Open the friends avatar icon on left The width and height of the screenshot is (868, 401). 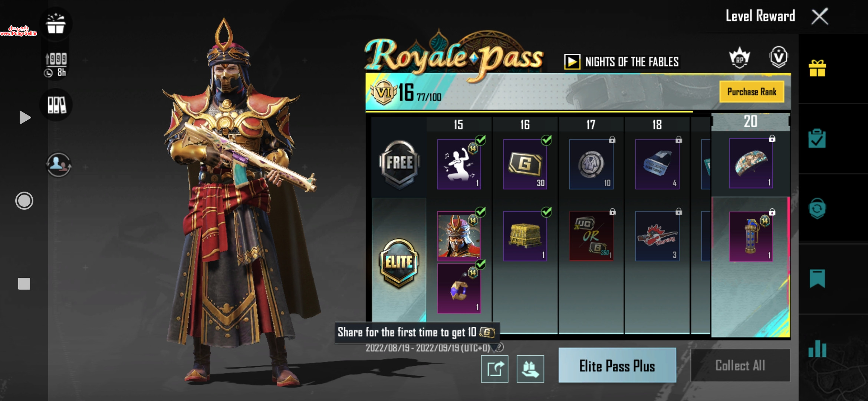click(59, 164)
